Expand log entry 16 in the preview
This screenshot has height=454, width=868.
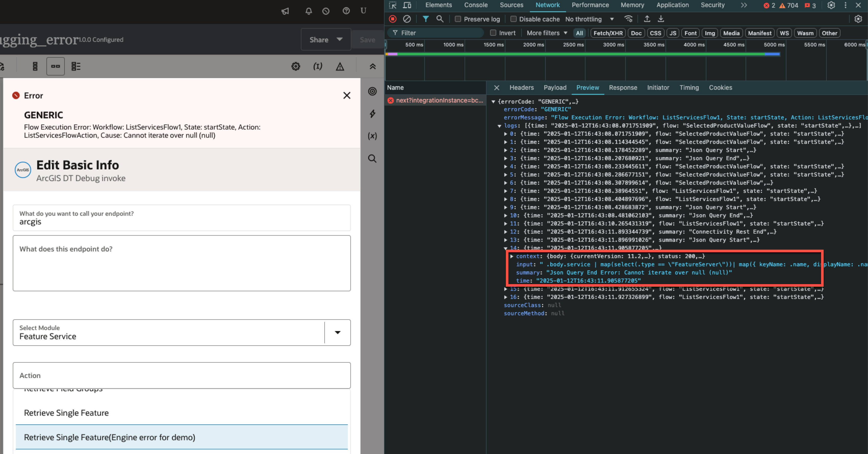(505, 297)
